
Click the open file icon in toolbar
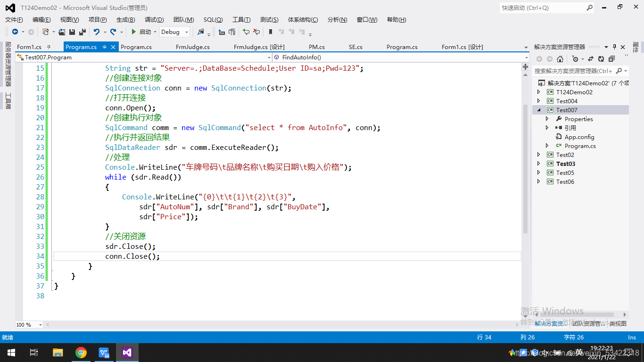[62, 32]
